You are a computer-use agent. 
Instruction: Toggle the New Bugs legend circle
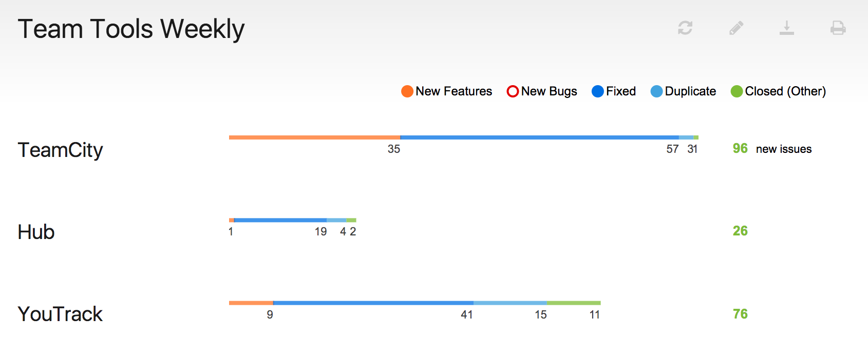click(x=513, y=91)
